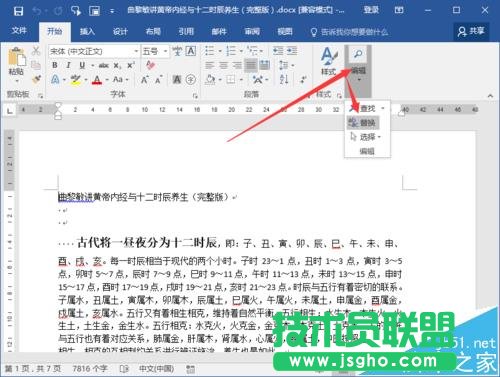Click the Distributed alignment icon
500x377 pixels.
coord(264,65)
